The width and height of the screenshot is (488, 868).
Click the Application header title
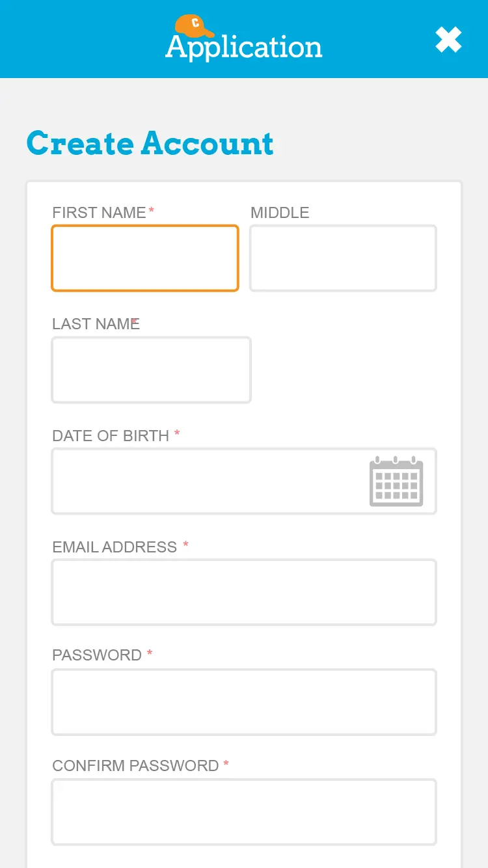244,47
